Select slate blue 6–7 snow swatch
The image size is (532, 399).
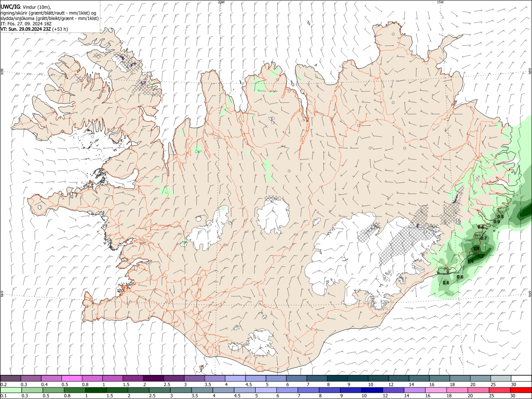point(296,378)
